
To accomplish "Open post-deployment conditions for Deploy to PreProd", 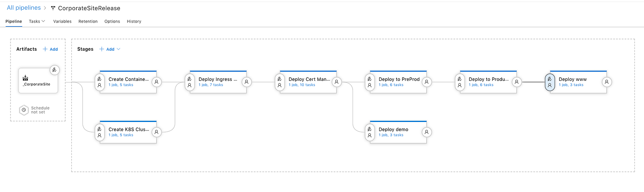I will tap(427, 82).
